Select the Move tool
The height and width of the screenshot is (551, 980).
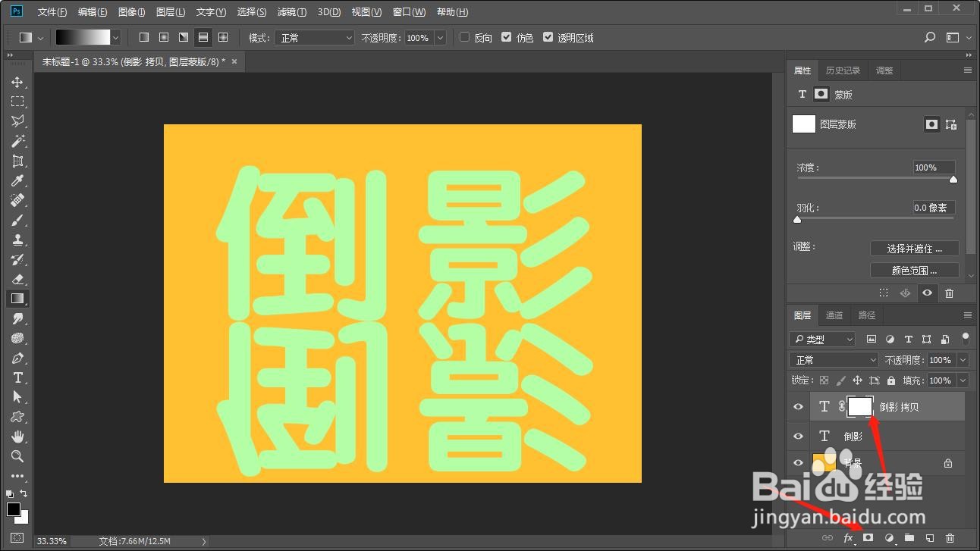tap(17, 82)
